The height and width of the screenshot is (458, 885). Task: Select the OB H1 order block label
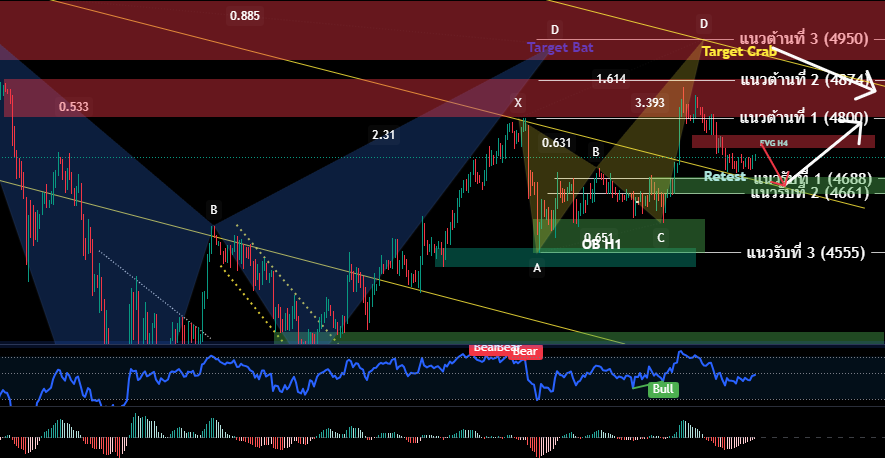pos(602,243)
